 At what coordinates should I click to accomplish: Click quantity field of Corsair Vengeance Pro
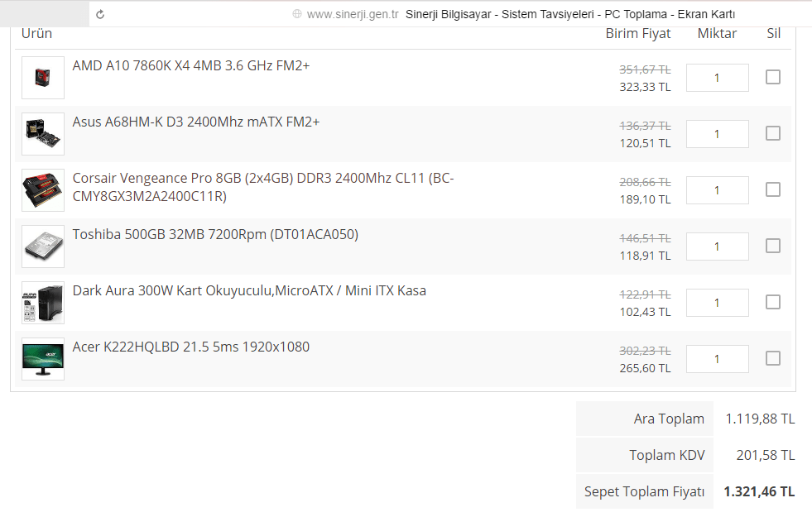coord(718,190)
